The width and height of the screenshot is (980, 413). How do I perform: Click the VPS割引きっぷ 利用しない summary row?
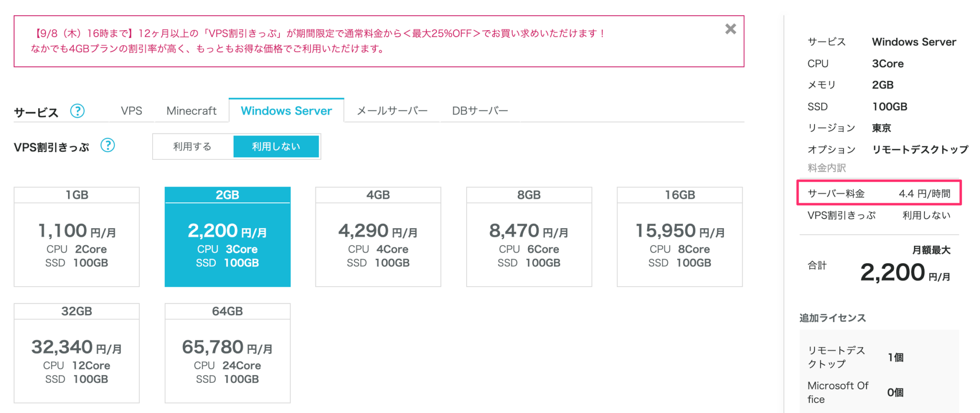879,215
